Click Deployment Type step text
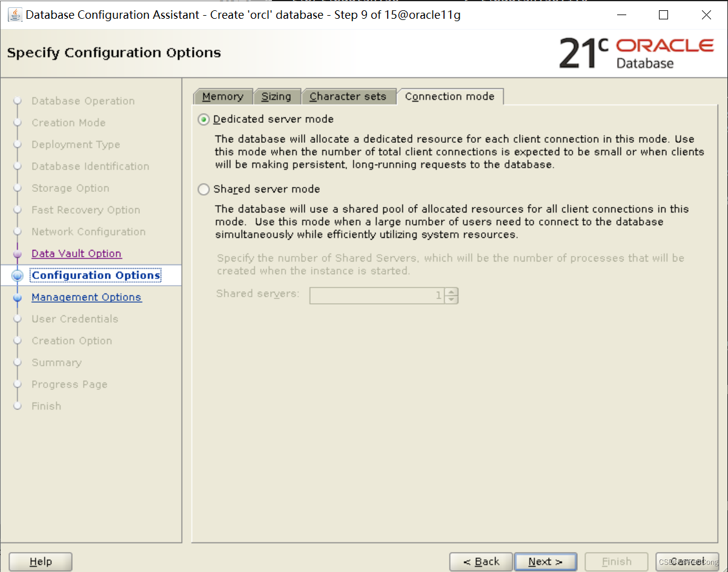 pos(76,145)
